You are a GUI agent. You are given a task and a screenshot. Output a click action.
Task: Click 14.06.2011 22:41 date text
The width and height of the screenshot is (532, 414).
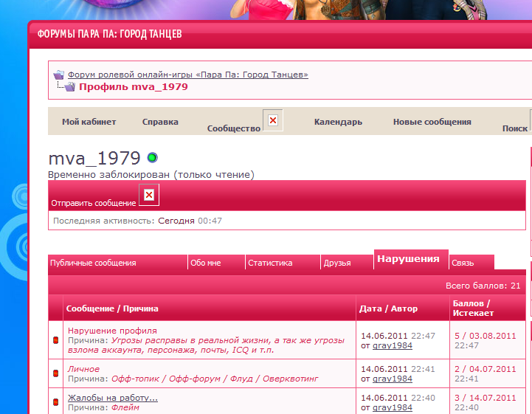point(398,369)
